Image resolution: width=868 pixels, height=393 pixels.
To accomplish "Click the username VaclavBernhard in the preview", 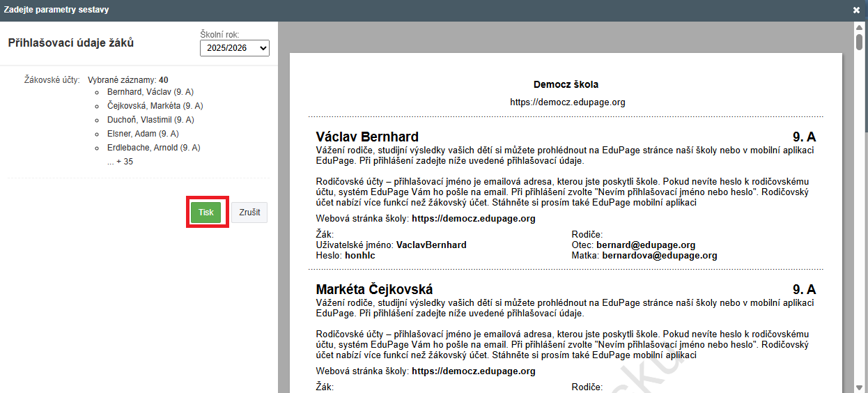I will 431,245.
